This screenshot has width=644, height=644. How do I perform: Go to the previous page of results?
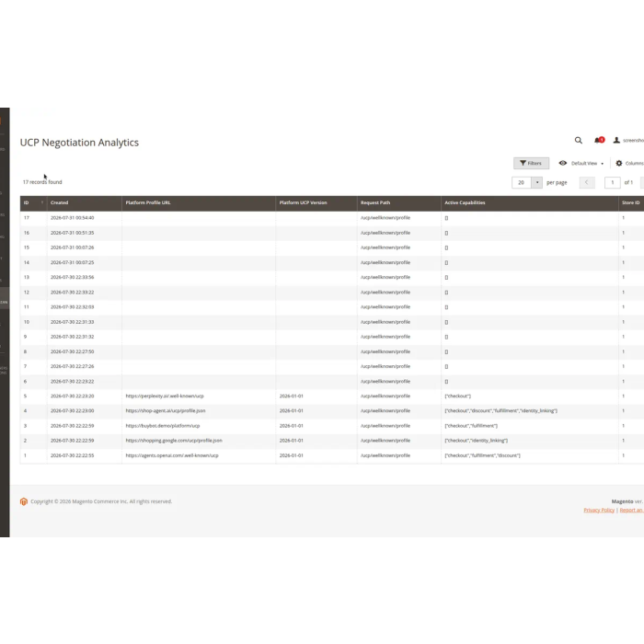click(587, 182)
